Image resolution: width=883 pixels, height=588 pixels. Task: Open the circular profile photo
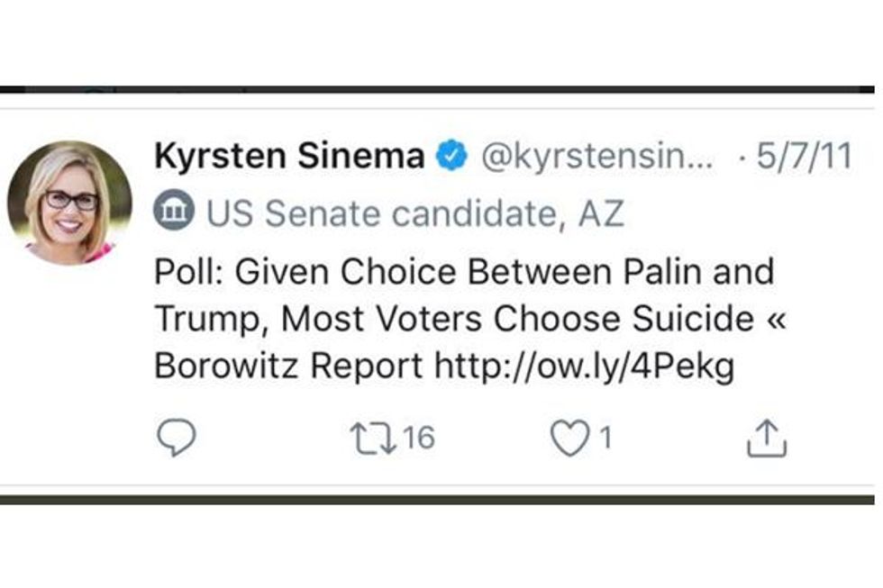point(69,203)
